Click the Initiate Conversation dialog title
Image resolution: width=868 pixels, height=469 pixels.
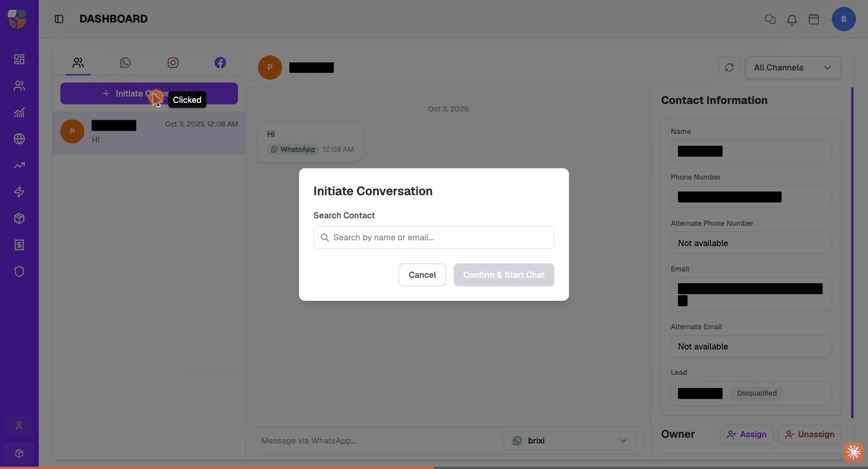pyautogui.click(x=373, y=191)
